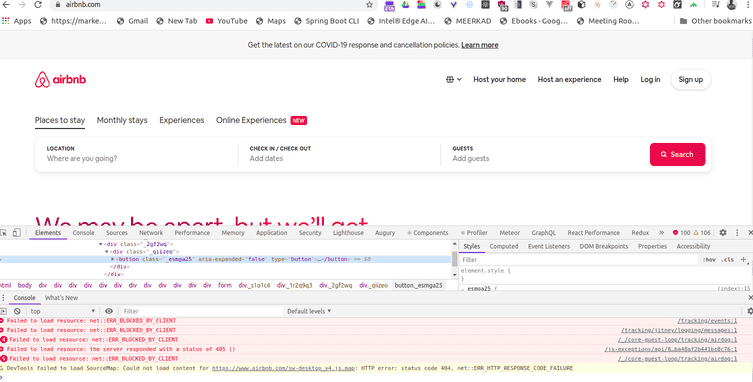Click the Host your home link
The height and width of the screenshot is (382, 753).
[499, 80]
